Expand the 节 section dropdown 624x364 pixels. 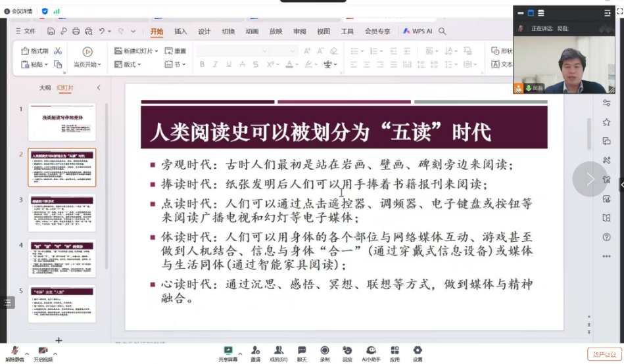pos(184,64)
